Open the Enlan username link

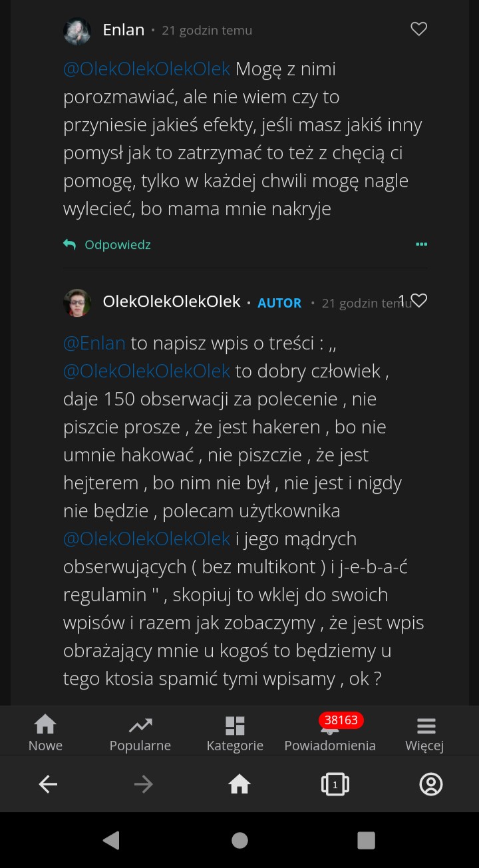tap(124, 30)
